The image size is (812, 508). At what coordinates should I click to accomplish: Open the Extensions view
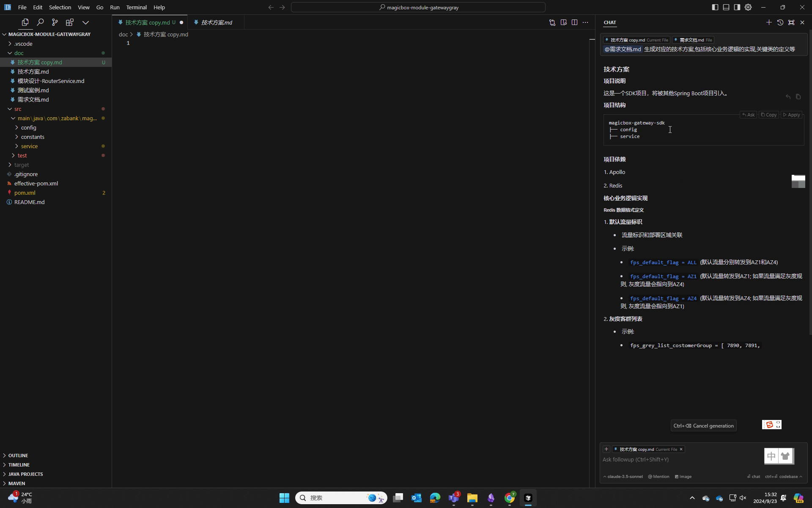point(69,22)
